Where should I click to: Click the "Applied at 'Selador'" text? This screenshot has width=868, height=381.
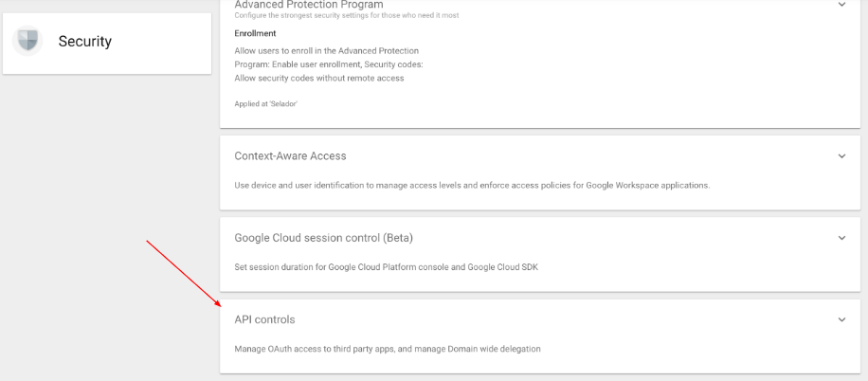click(x=265, y=103)
